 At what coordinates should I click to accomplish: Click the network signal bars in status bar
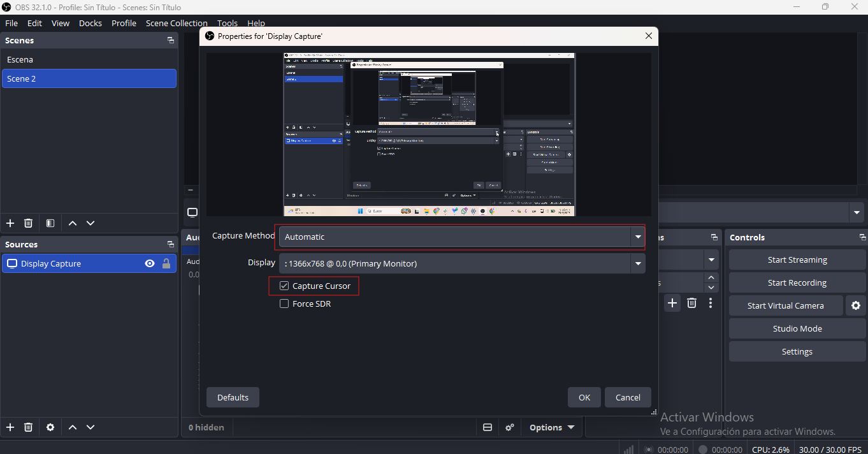coord(628,450)
